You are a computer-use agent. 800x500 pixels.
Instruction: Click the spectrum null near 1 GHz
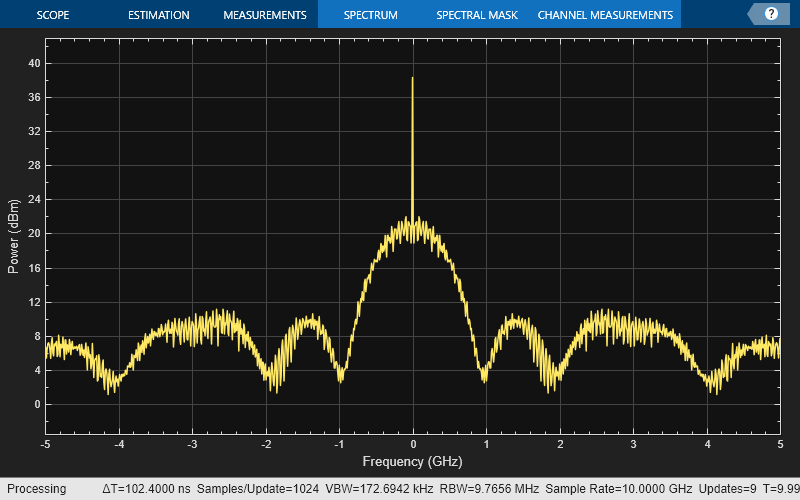[485, 376]
